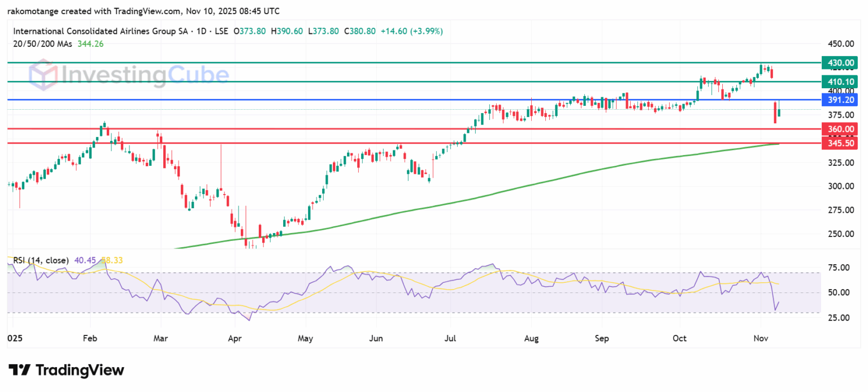
Task: Click the blue 391.20 price label flag
Action: [840, 100]
